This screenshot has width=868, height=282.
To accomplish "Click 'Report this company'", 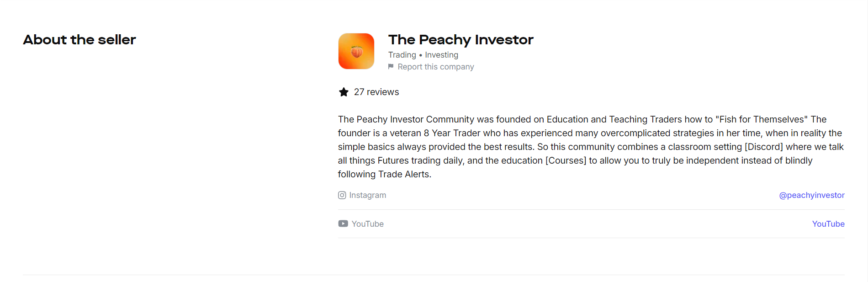I will click(436, 67).
